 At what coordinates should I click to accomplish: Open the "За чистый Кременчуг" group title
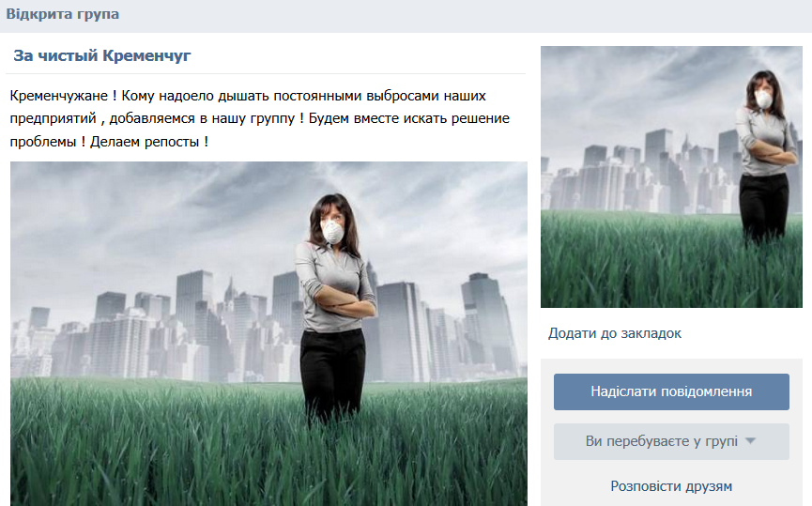[102, 55]
